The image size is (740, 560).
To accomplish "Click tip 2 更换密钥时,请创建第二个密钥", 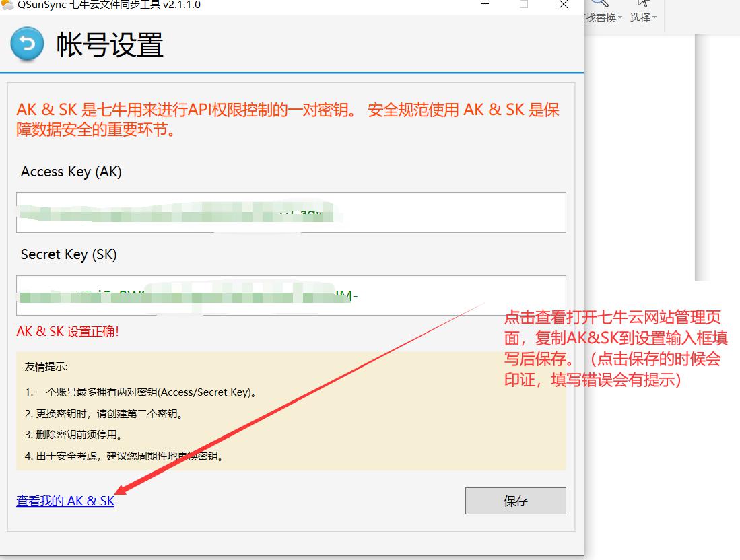I will pos(104,414).
